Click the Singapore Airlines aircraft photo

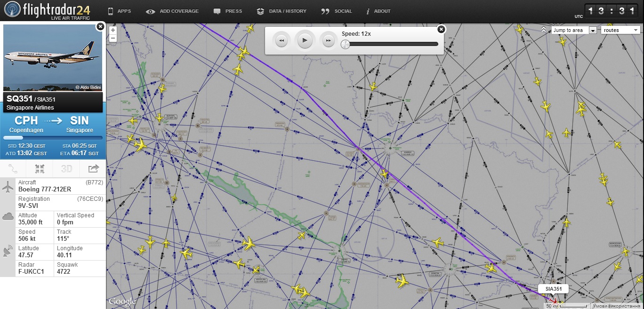coord(52,57)
